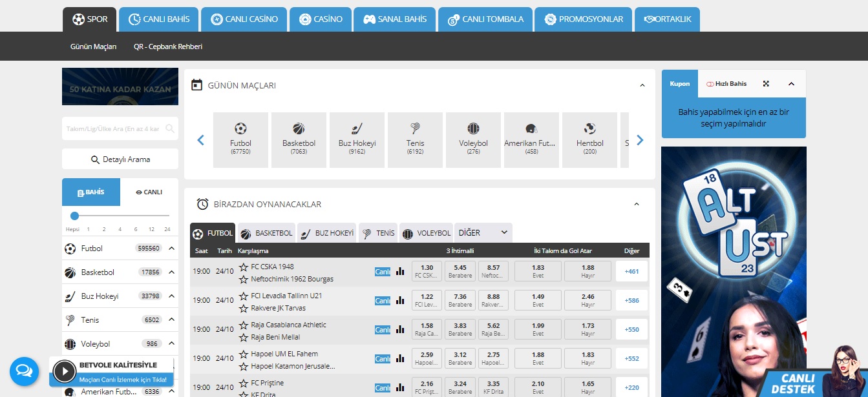Switch to the Hızlı Bahis tab

(x=726, y=84)
